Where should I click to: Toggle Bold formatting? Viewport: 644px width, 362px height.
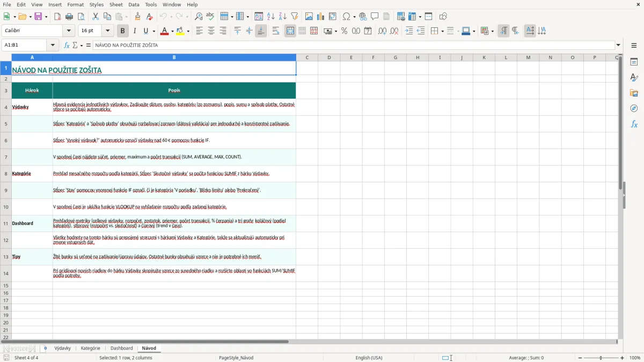click(x=123, y=31)
